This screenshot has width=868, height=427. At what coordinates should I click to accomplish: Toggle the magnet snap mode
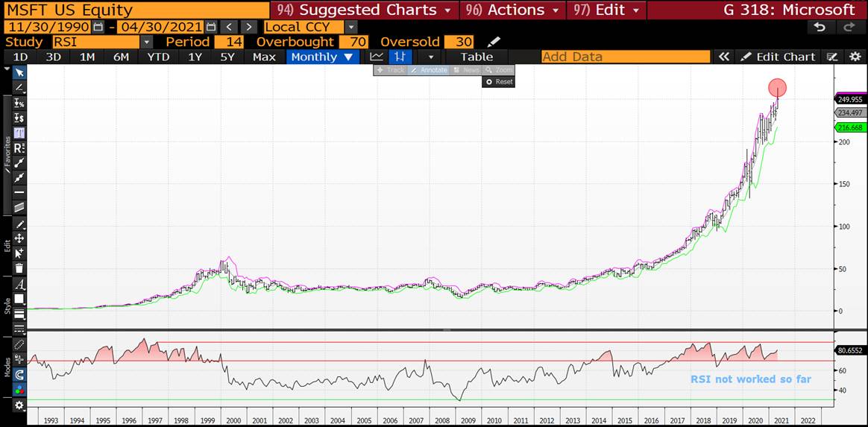tap(19, 374)
